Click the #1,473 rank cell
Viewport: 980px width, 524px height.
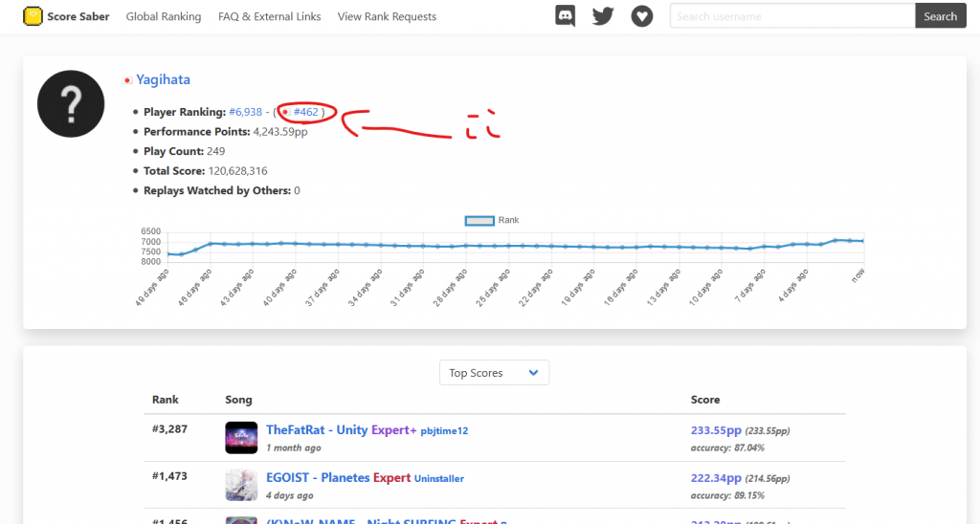pyautogui.click(x=169, y=476)
